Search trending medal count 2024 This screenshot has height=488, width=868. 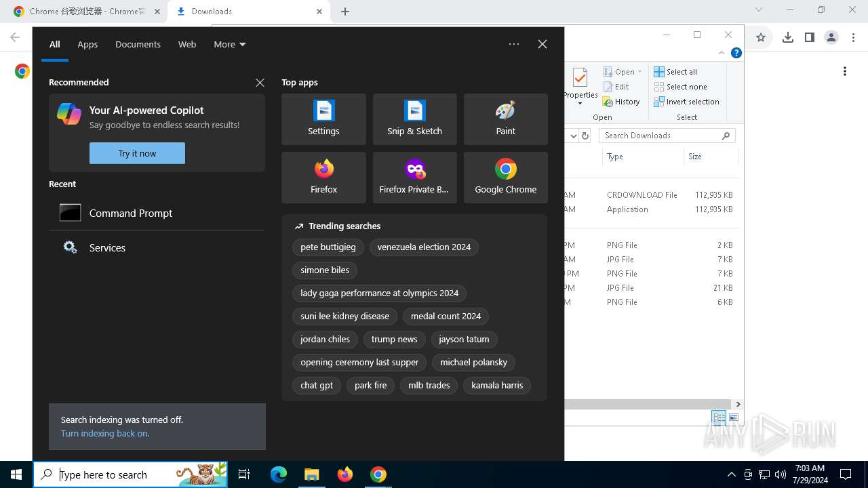(446, 317)
